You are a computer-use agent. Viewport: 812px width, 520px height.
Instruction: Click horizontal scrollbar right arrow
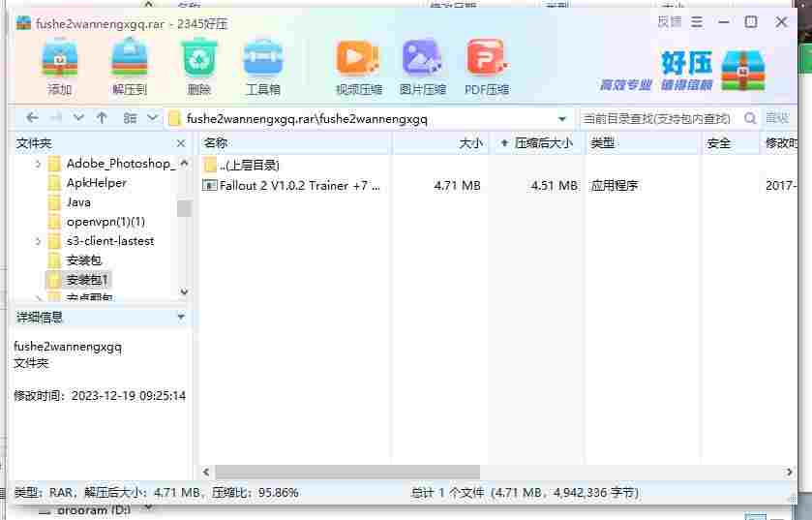point(789,473)
